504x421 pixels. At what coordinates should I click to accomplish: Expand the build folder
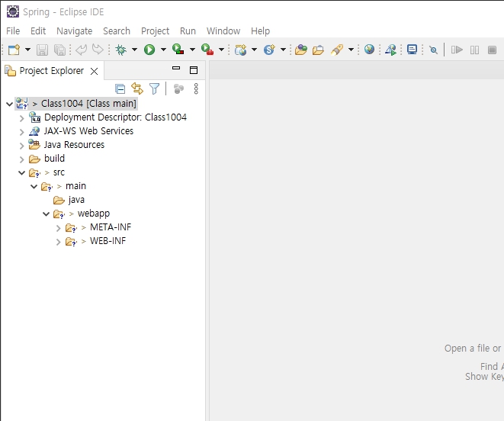point(22,159)
